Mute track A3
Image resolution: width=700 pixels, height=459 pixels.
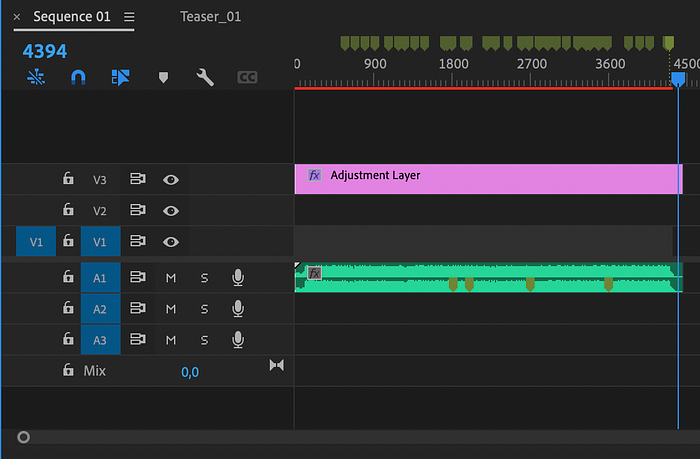(x=171, y=340)
